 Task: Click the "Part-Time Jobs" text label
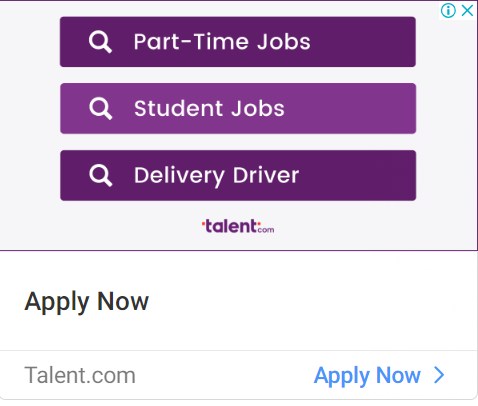pos(222,42)
